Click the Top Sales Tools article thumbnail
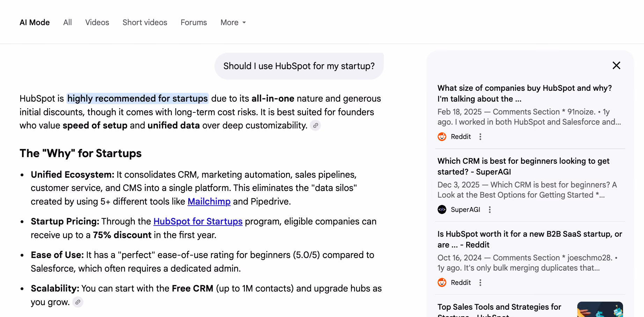The width and height of the screenshot is (644, 317). coord(600,309)
